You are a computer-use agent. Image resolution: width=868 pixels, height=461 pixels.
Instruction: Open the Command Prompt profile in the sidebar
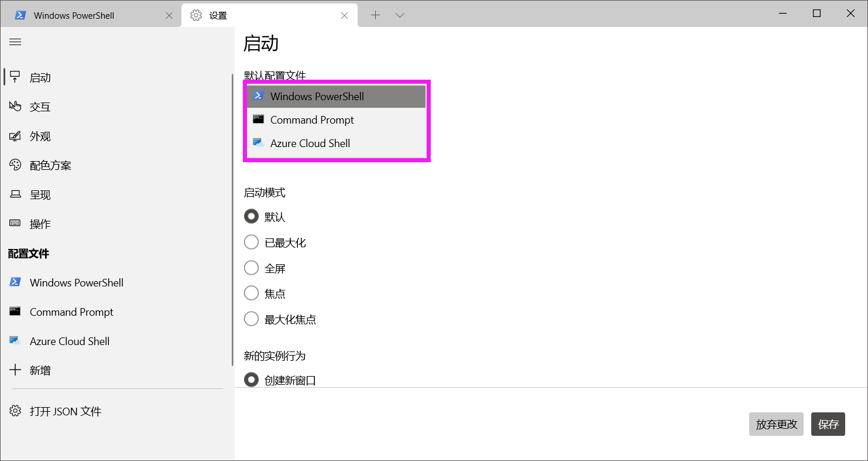(117, 312)
